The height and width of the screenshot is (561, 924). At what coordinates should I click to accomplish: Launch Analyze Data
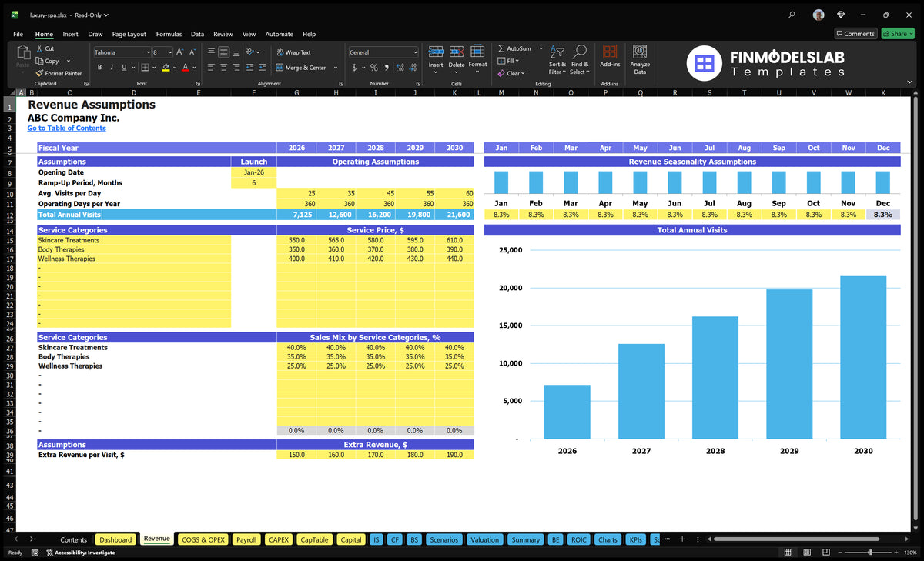pos(640,59)
